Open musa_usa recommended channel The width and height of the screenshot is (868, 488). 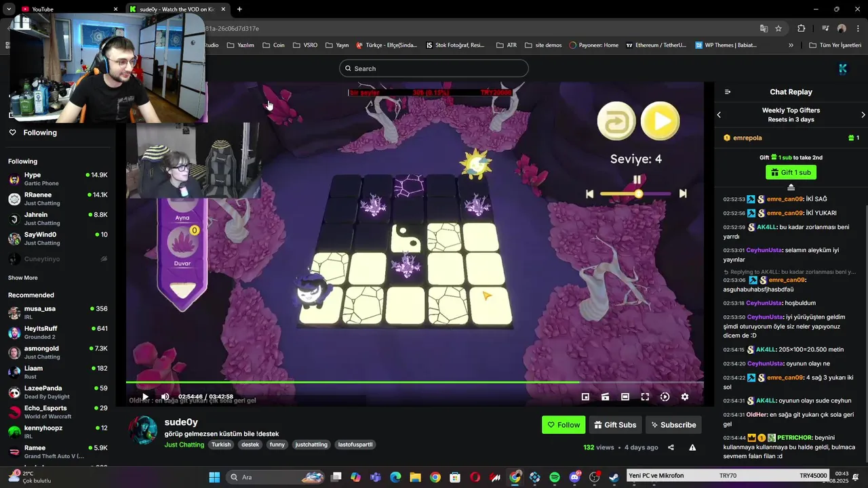pos(58,312)
